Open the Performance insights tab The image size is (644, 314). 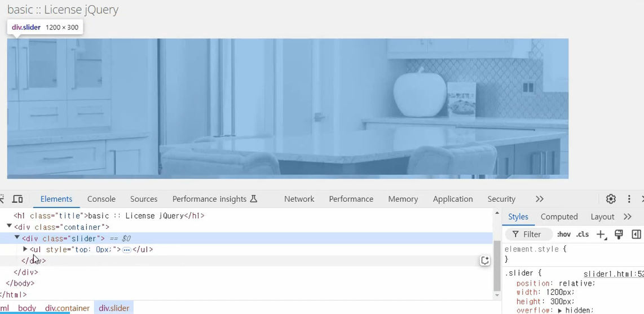point(215,199)
